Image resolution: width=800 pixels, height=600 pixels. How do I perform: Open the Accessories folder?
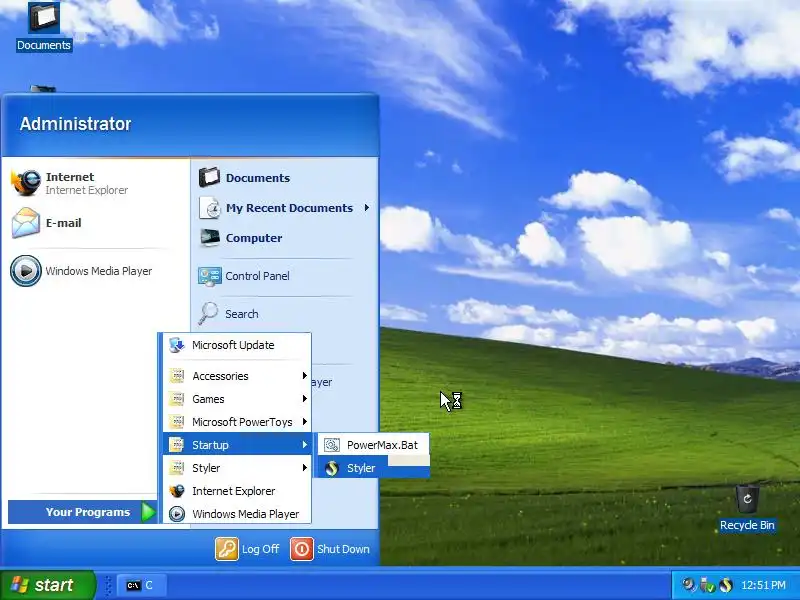(237, 376)
